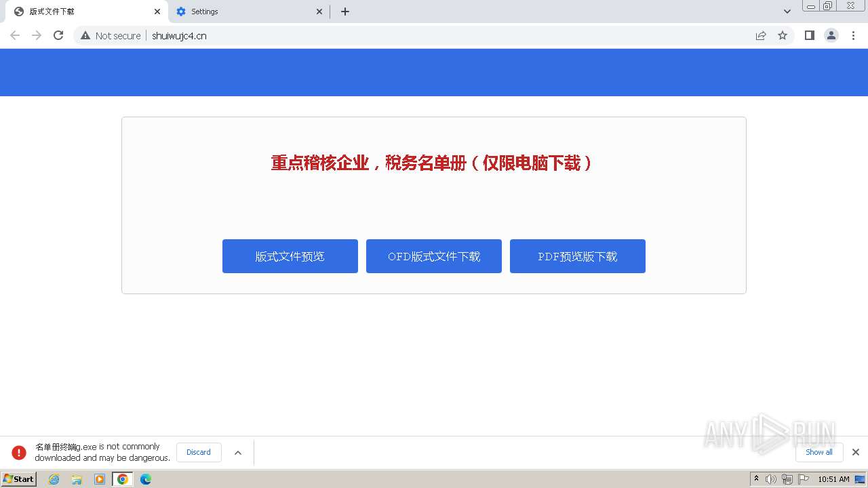Open a new tab
The image size is (868, 488).
[x=345, y=12]
